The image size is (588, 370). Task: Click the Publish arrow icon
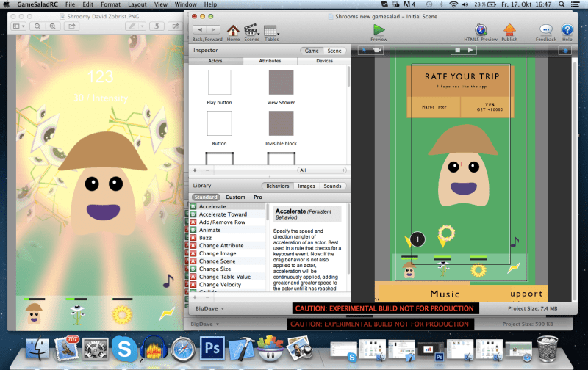click(509, 30)
